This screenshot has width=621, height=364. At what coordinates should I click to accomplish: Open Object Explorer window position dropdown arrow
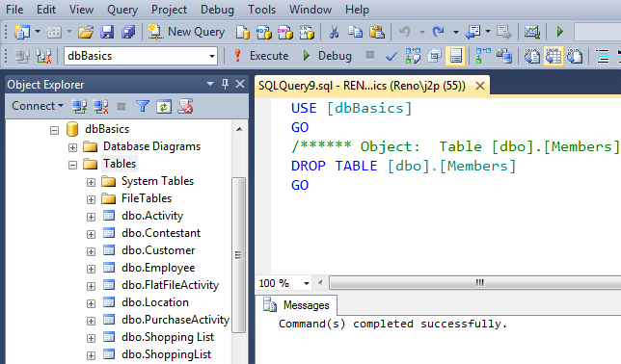[210, 84]
